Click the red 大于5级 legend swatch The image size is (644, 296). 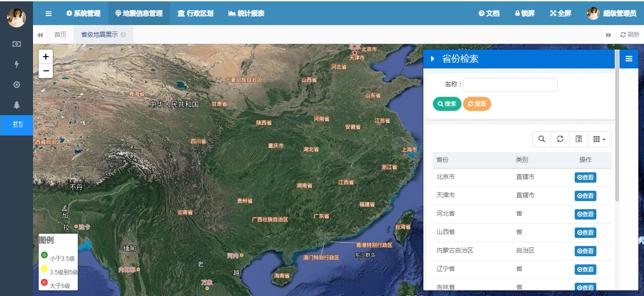click(44, 282)
